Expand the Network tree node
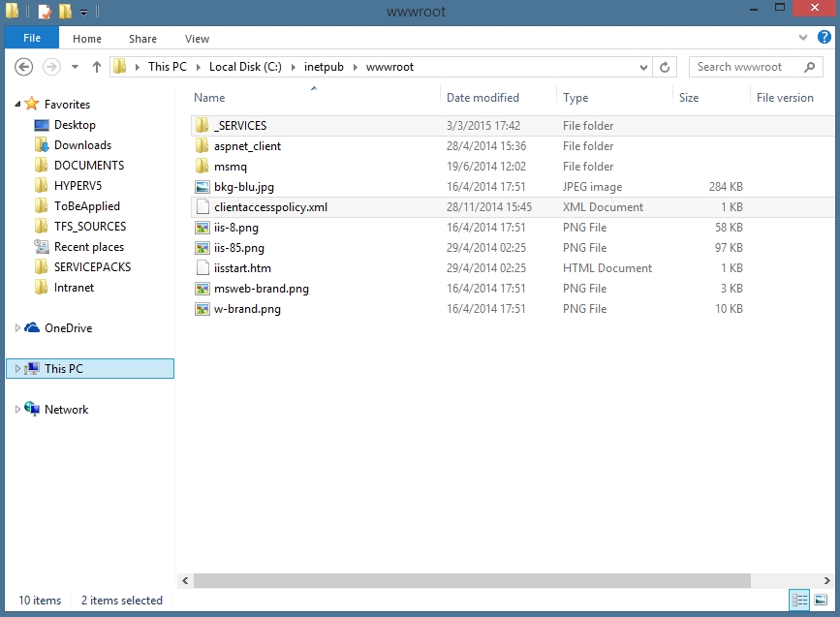840x617 pixels. pyautogui.click(x=17, y=410)
